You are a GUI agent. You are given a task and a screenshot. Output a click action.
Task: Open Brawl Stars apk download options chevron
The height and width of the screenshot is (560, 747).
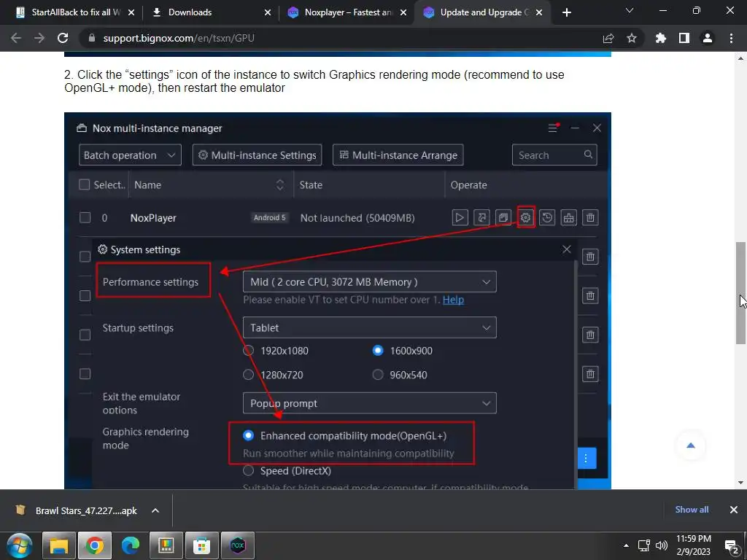tap(155, 510)
